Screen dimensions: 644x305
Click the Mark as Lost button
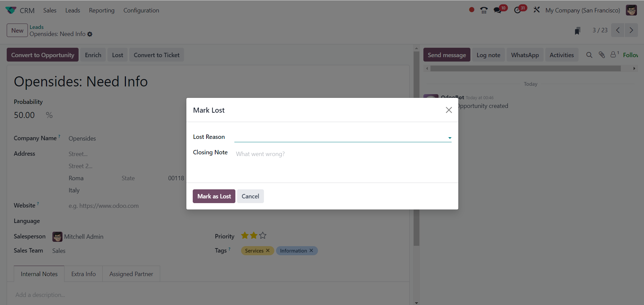214,196
